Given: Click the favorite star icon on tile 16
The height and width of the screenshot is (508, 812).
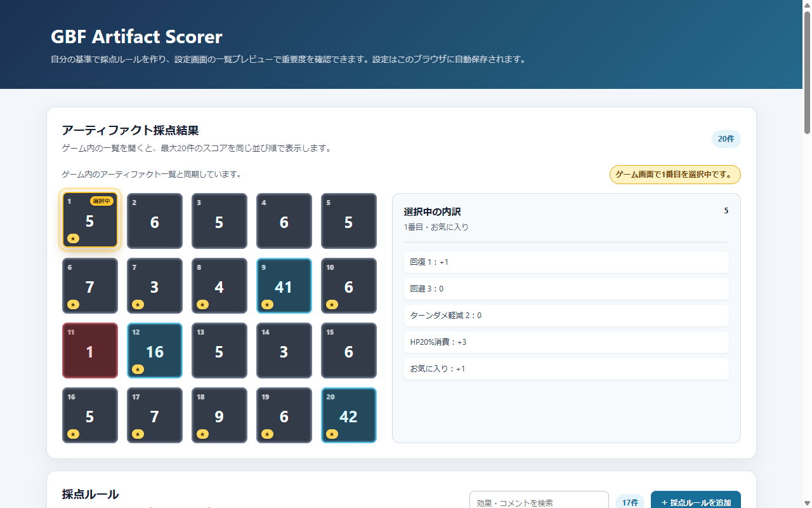Looking at the screenshot, I should click(73, 434).
